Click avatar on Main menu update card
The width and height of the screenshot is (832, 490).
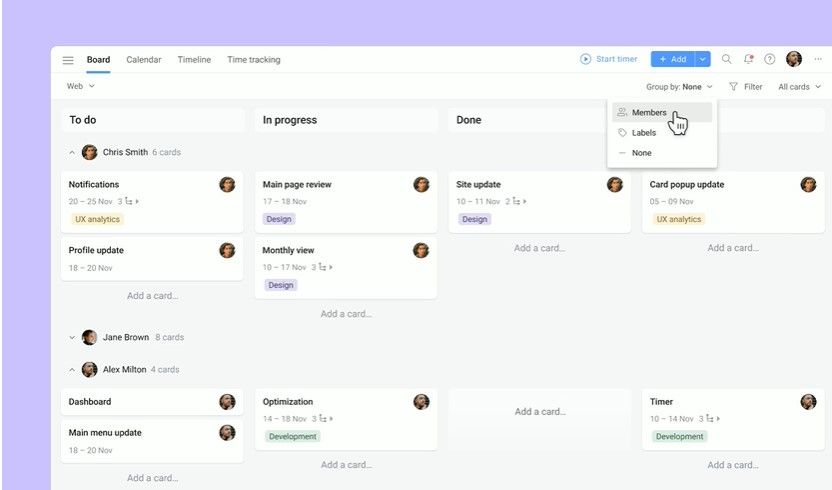[x=227, y=433]
